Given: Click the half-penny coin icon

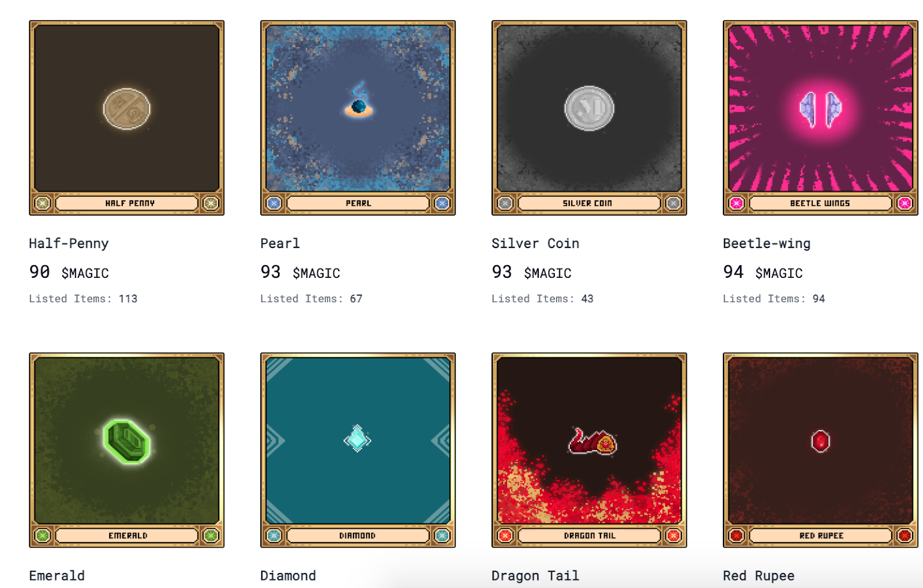Looking at the screenshot, I should (x=127, y=108).
